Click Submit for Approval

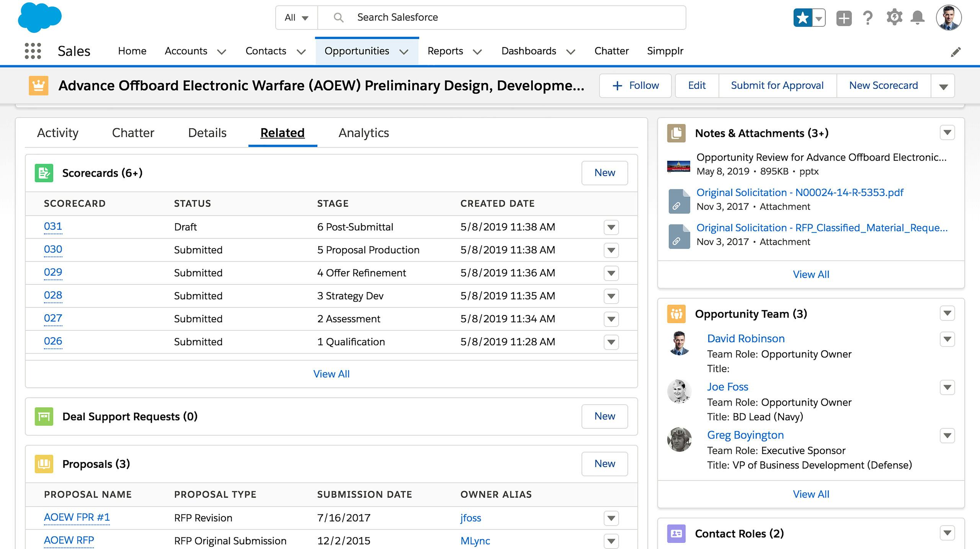[777, 86]
